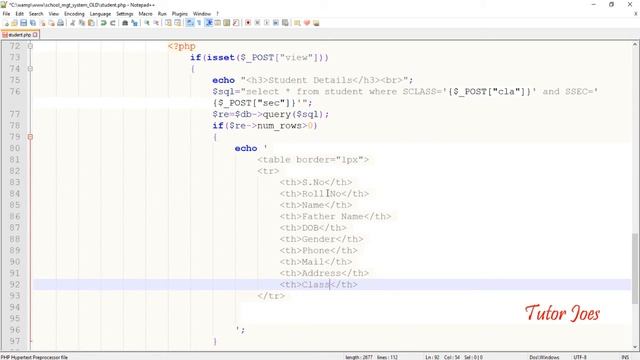The image size is (640, 360).
Task: Collapse the red fold marker at line 79
Action: pos(30,137)
